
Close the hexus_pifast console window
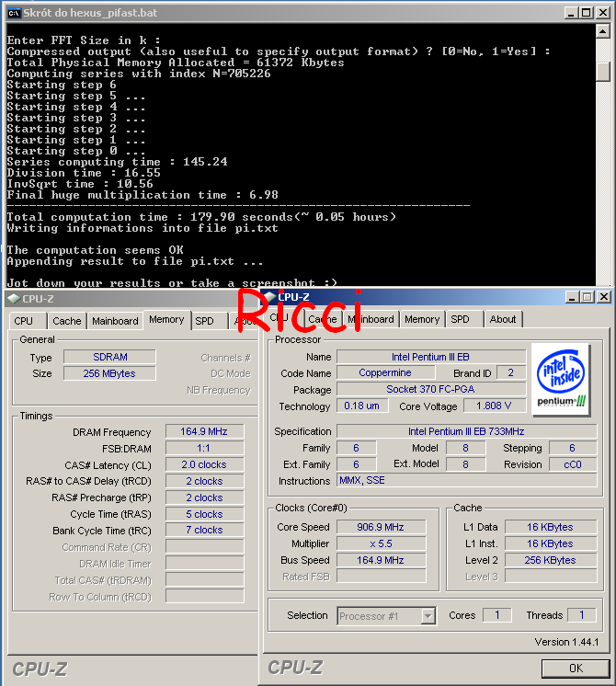click(603, 13)
